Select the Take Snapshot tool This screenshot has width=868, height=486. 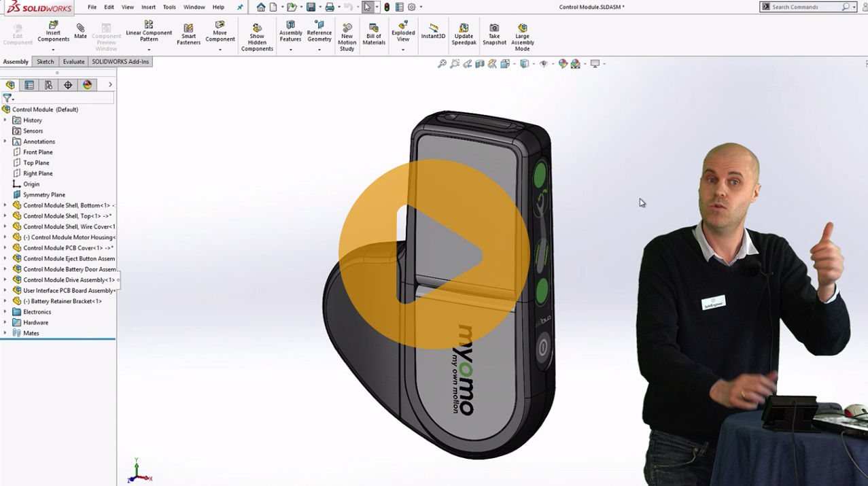point(494,34)
